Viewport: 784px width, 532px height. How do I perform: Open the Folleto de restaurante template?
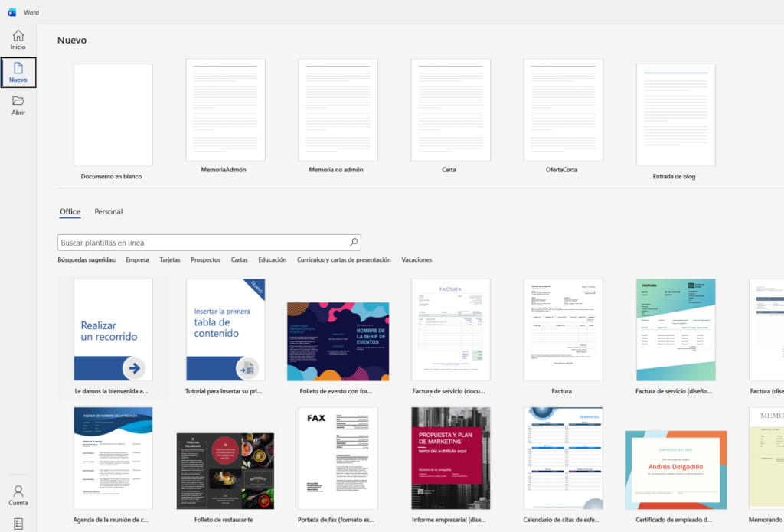click(x=226, y=471)
